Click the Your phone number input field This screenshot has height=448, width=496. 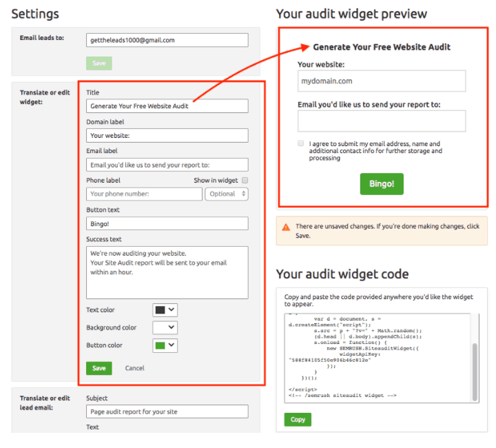pos(144,194)
